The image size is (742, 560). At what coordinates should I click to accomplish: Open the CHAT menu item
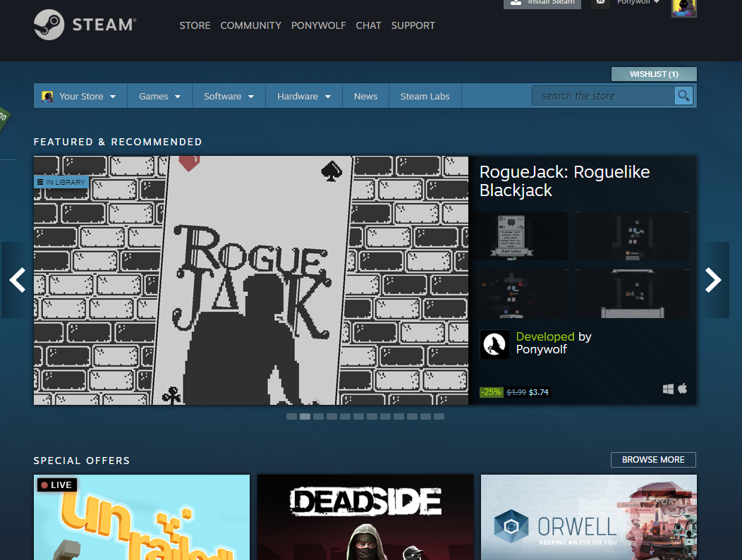[x=369, y=25]
